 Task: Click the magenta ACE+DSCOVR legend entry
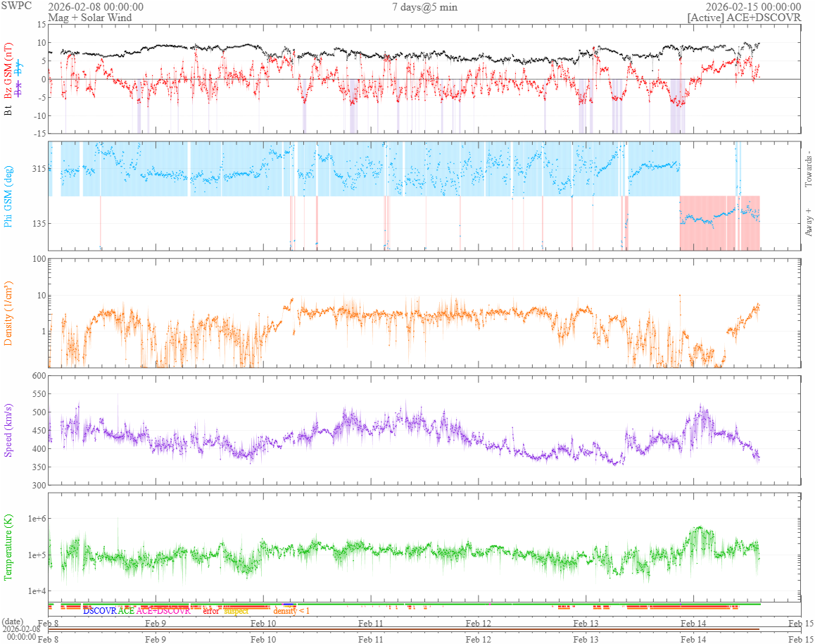click(163, 611)
